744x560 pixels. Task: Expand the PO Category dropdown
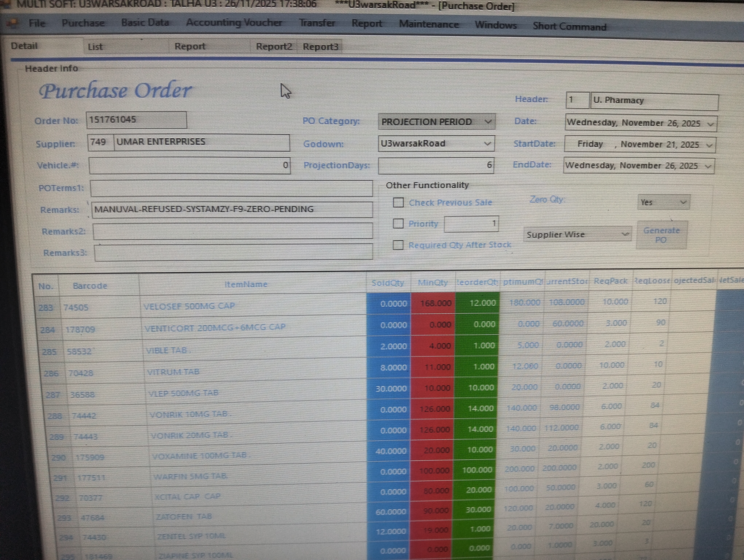coord(488,122)
